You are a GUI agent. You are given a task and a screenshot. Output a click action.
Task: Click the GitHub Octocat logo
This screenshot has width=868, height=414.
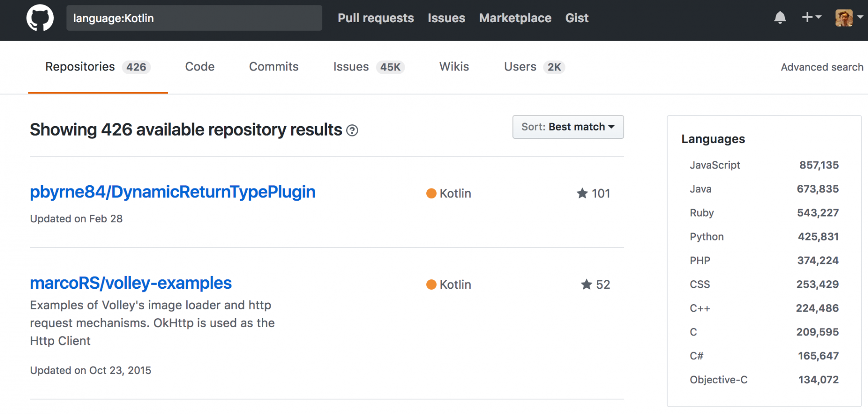point(40,18)
